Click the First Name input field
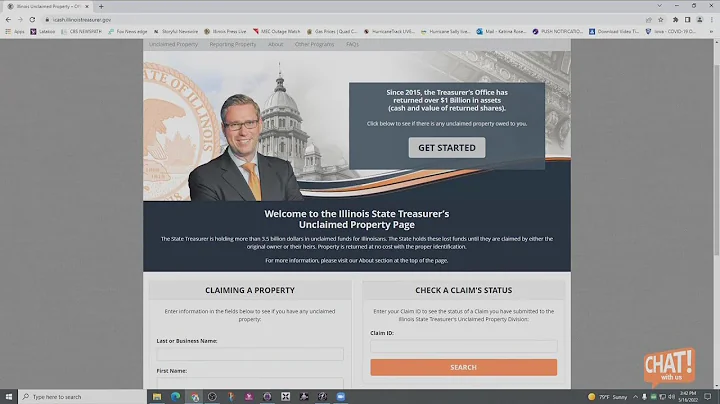Viewport: 720px width, 404px height. (250, 383)
